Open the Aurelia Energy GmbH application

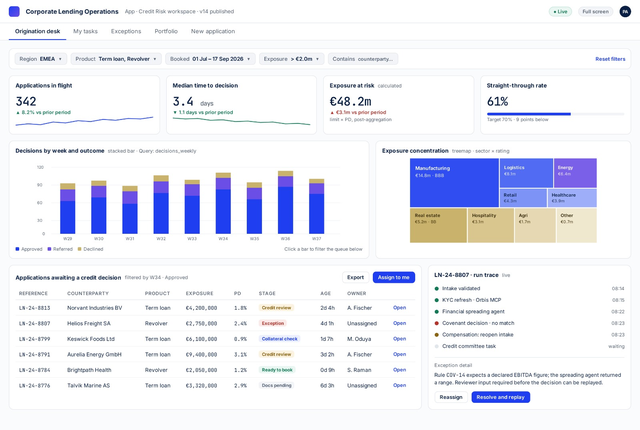pyautogui.click(x=399, y=354)
